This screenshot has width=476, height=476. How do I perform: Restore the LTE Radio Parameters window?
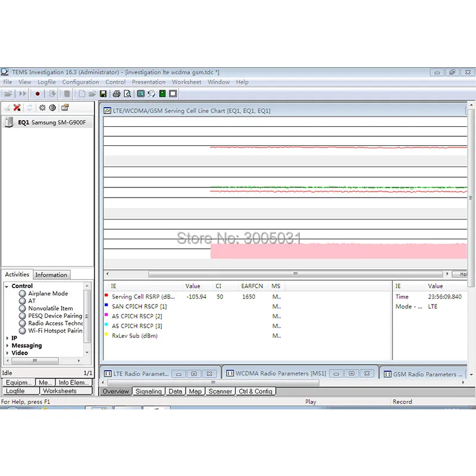tap(194, 374)
